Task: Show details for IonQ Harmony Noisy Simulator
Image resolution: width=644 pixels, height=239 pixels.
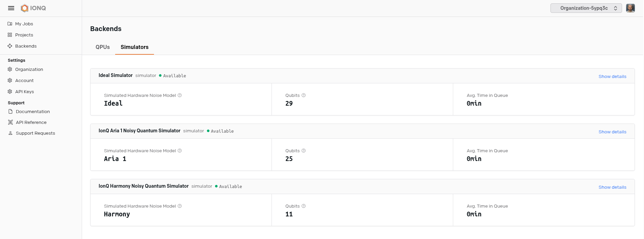Action: (612, 187)
